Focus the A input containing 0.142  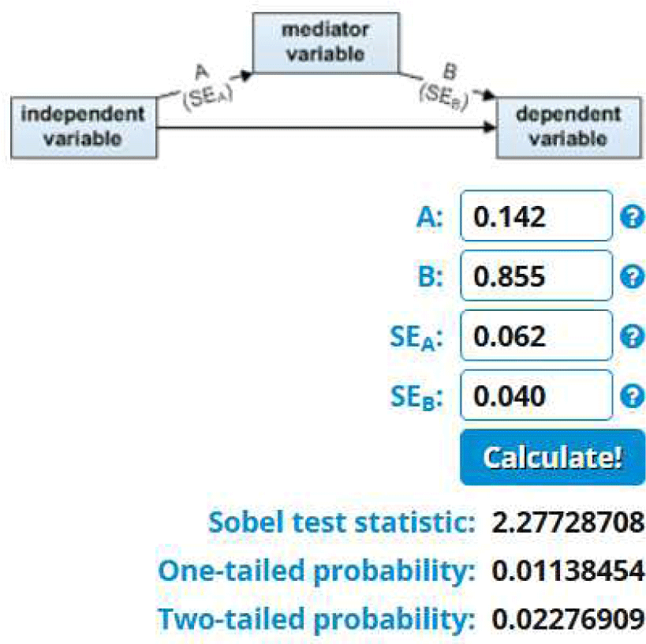(x=536, y=216)
